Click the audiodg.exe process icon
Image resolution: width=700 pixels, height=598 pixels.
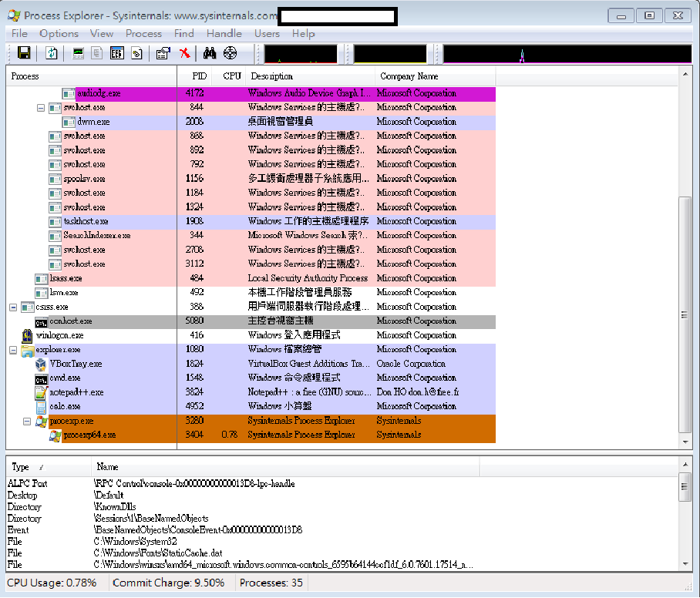(x=69, y=94)
